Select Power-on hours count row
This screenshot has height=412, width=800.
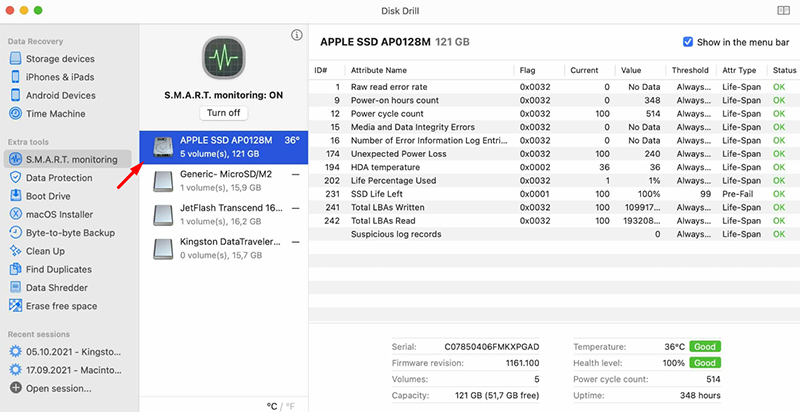point(554,100)
